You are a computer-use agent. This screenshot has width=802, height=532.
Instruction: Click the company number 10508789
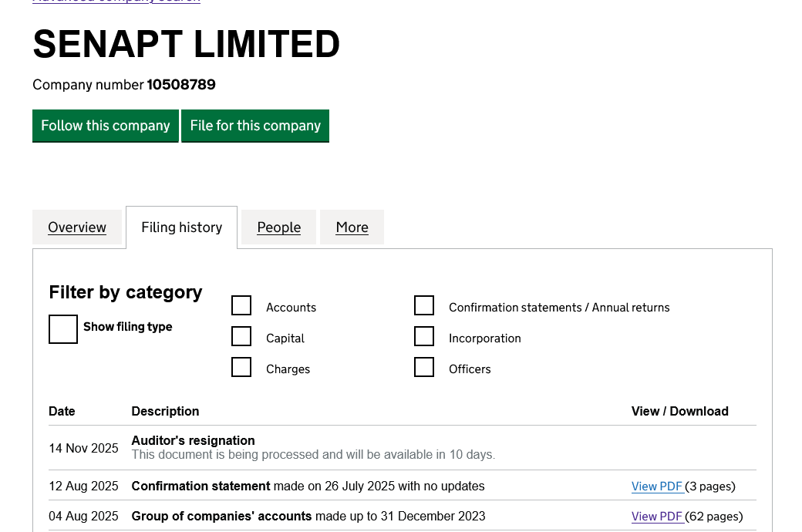181,85
